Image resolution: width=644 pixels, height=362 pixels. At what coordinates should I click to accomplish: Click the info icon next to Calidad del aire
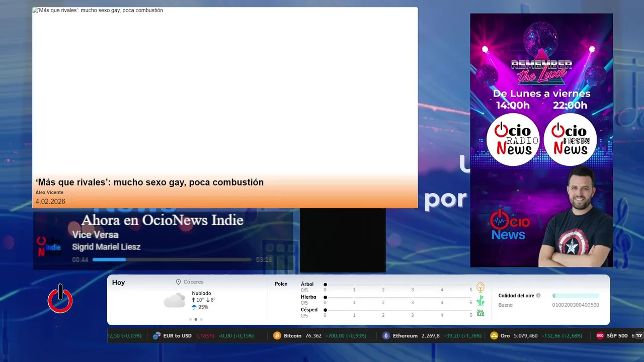(x=538, y=296)
